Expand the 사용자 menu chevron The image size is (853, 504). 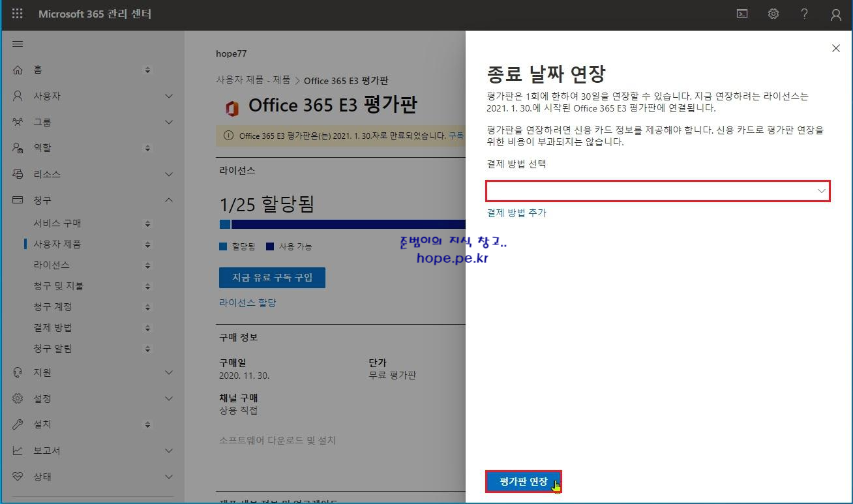169,96
